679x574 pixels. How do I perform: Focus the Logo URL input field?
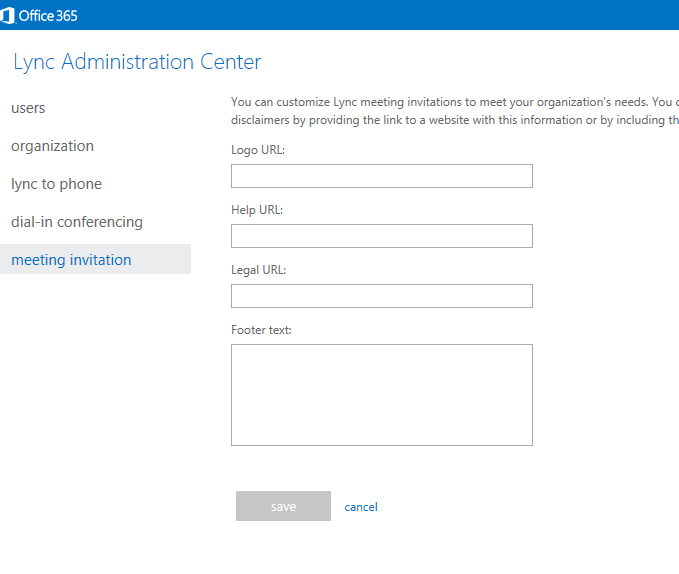tap(381, 176)
